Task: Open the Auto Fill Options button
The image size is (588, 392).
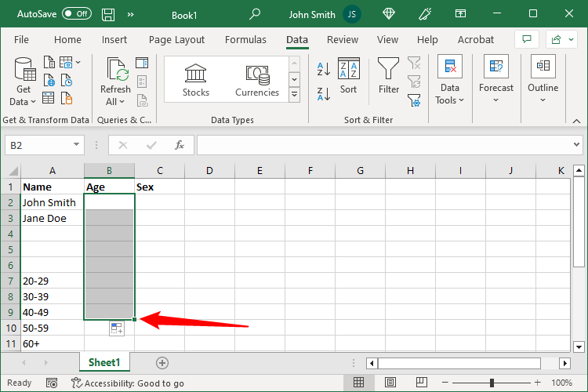Action: pyautogui.click(x=117, y=328)
